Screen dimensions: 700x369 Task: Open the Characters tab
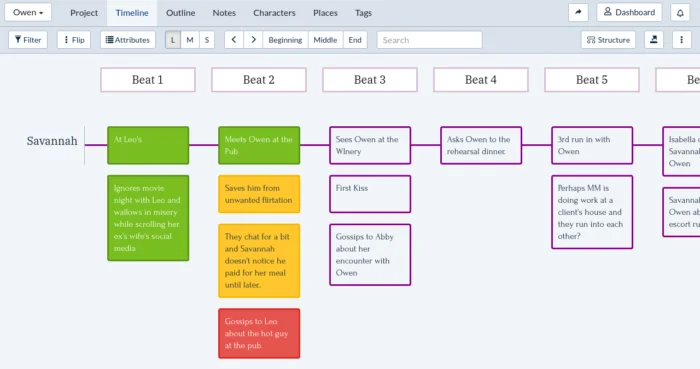[x=274, y=13]
